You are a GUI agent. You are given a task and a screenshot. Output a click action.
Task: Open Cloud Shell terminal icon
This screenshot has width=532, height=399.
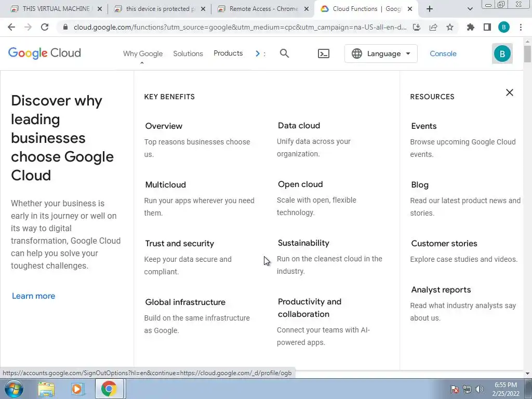[x=324, y=54]
